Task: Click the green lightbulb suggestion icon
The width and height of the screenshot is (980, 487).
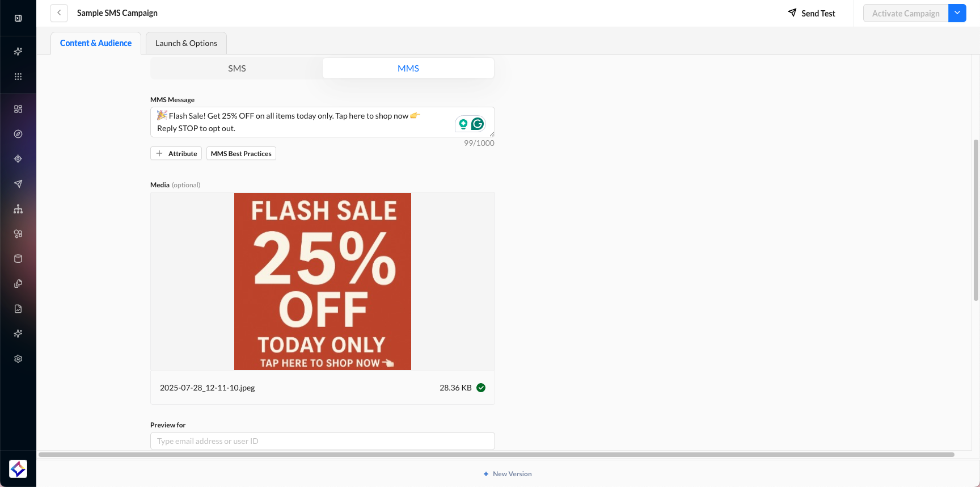Action: pos(463,124)
